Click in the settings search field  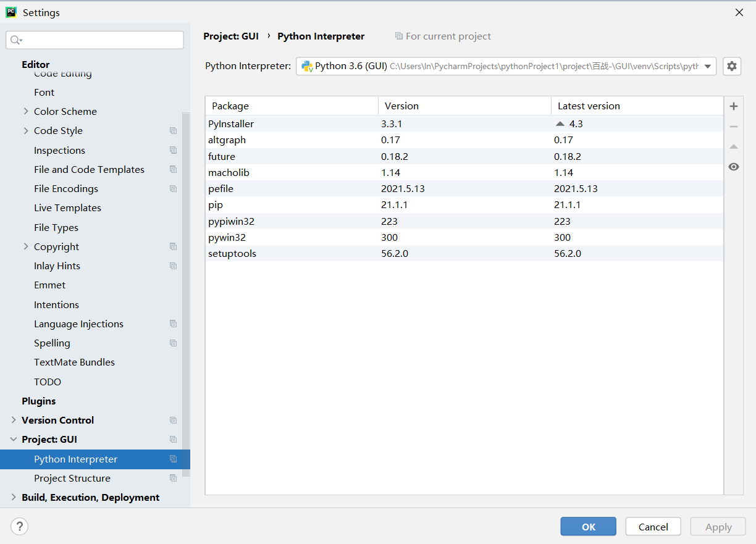click(x=94, y=40)
